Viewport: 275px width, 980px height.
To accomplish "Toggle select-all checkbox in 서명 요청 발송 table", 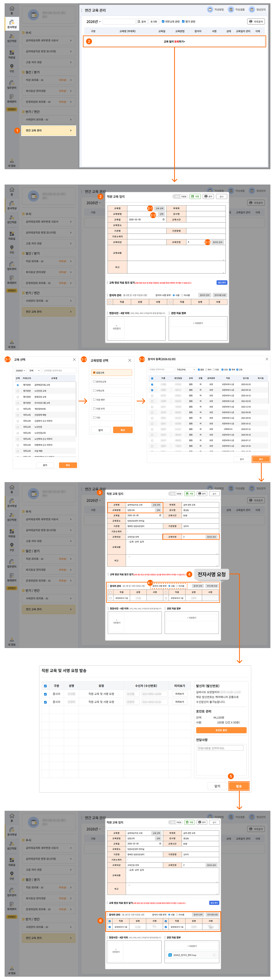I will (x=45, y=686).
